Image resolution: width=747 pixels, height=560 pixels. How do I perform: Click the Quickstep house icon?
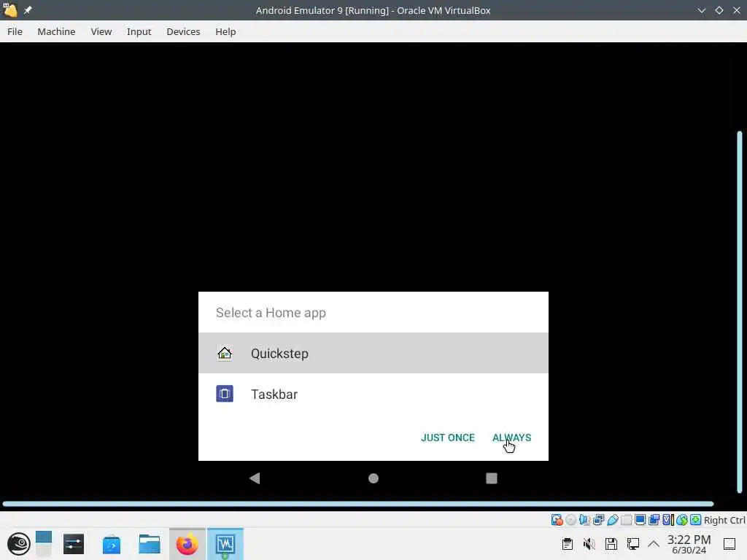(x=225, y=354)
